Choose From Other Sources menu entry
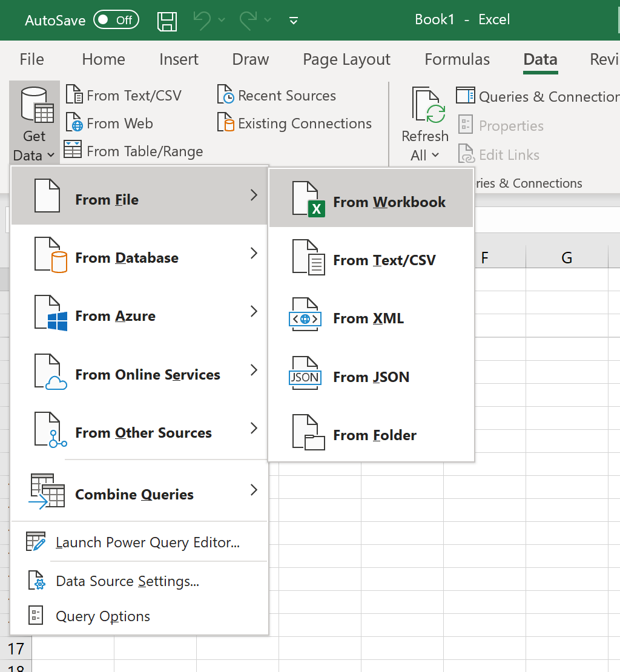This screenshot has height=672, width=620. (x=139, y=429)
